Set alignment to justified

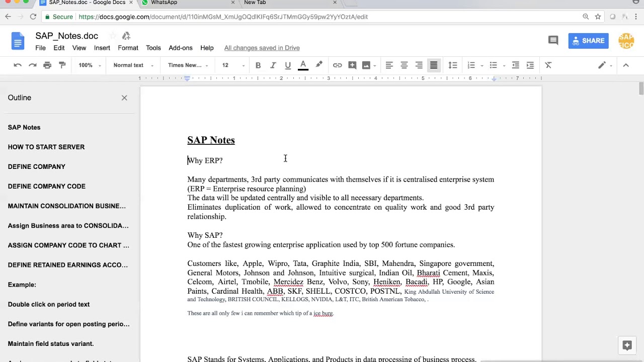[434, 65]
